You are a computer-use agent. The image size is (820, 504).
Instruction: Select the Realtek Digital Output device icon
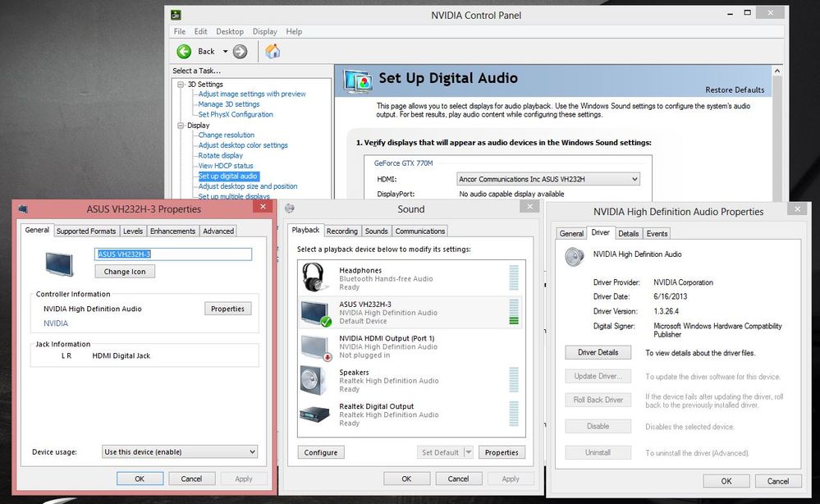click(x=315, y=415)
